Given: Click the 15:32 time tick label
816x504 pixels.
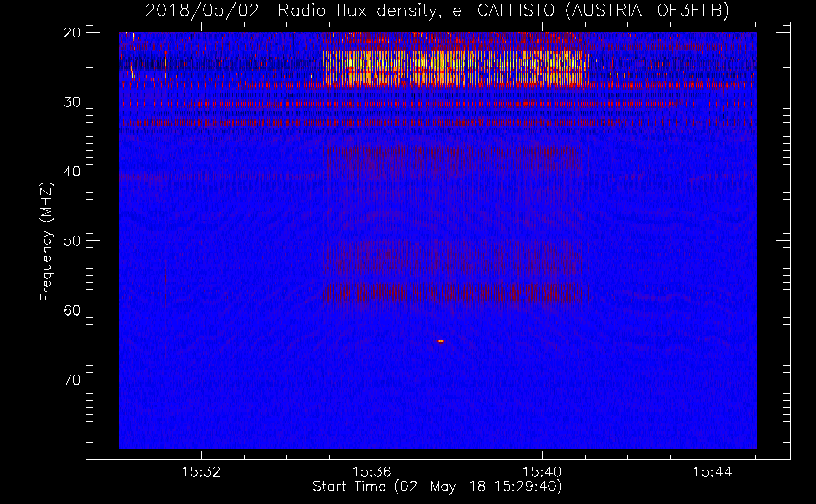Looking at the screenshot, I should (202, 472).
